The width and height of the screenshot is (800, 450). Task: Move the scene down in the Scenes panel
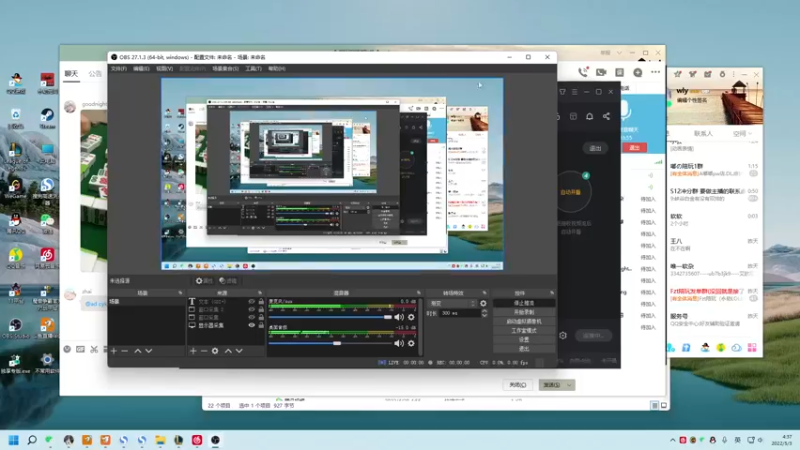coord(148,351)
